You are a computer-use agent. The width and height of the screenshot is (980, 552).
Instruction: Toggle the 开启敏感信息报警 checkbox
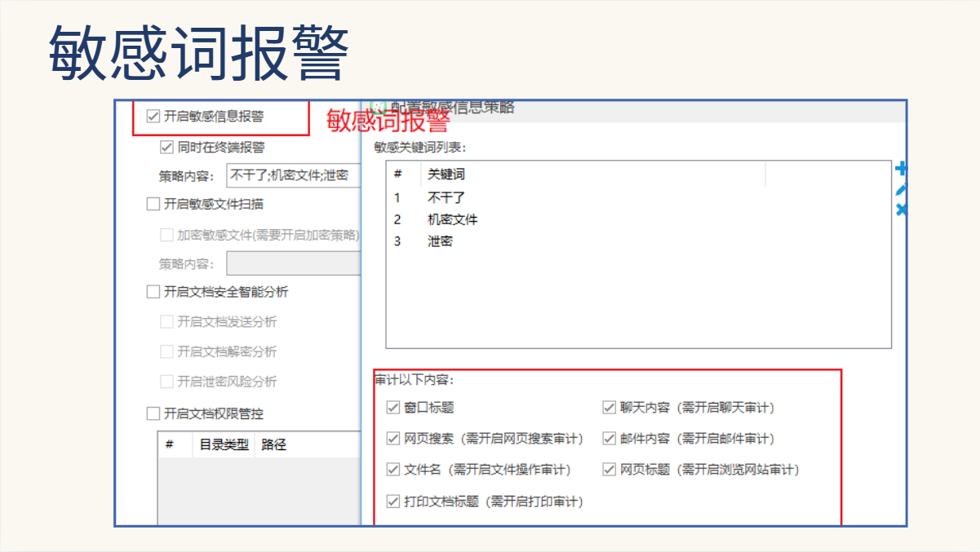point(153,117)
